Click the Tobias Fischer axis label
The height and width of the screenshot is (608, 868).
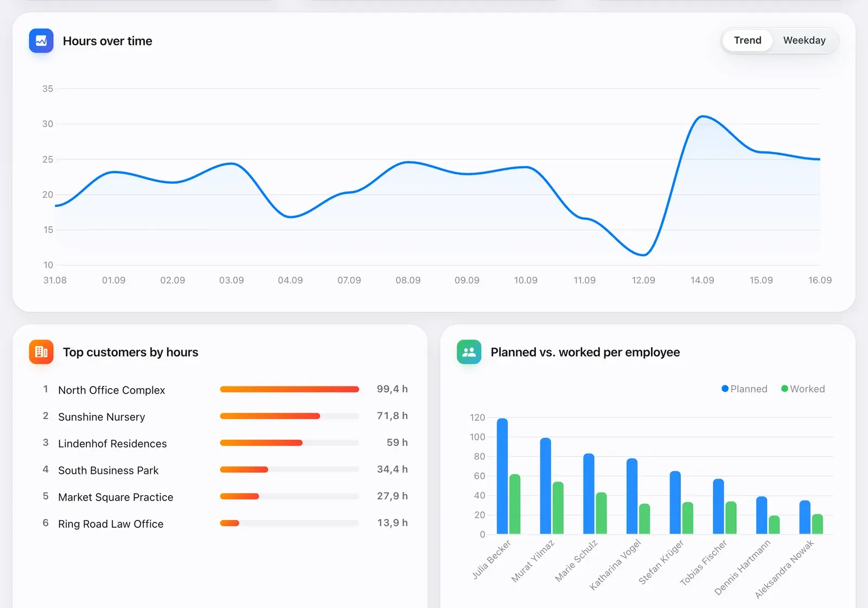pos(704,562)
